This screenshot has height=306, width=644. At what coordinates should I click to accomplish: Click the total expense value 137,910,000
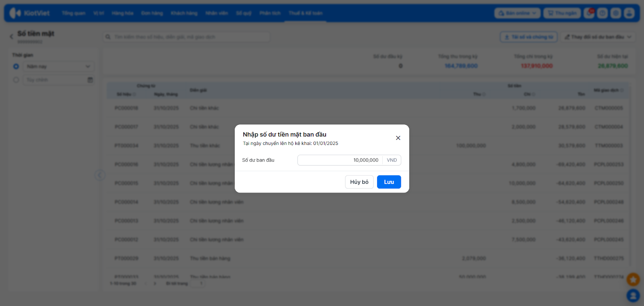[x=537, y=66]
